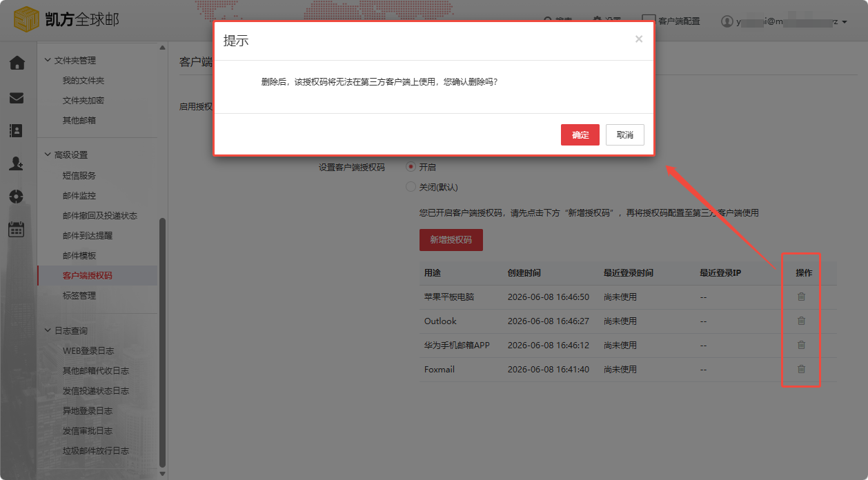Viewport: 868px width, 480px height.
Task: Open the home icon in left sidebar
Action: coord(17,63)
